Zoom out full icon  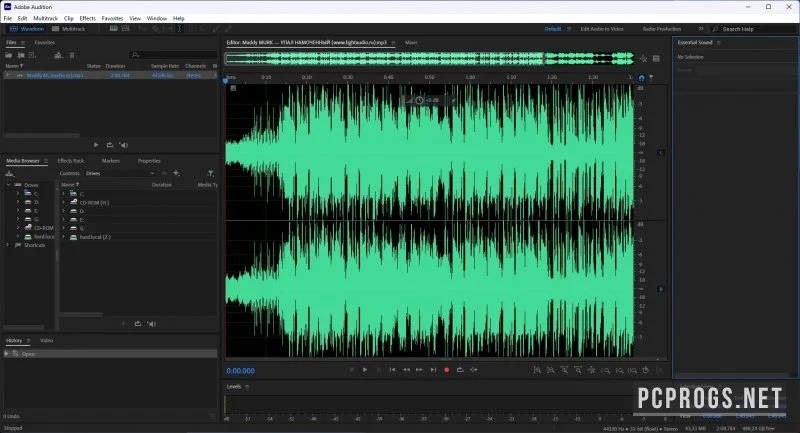(592, 370)
